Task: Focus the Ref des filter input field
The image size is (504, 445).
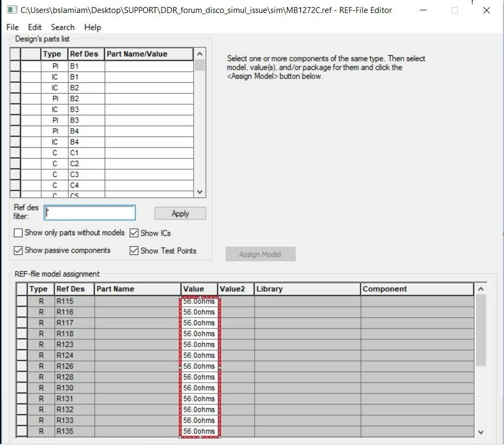Action: coord(89,212)
